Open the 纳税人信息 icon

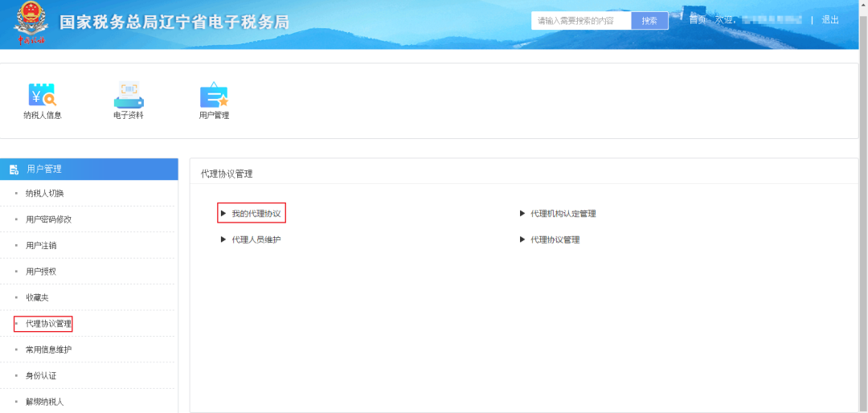43,95
